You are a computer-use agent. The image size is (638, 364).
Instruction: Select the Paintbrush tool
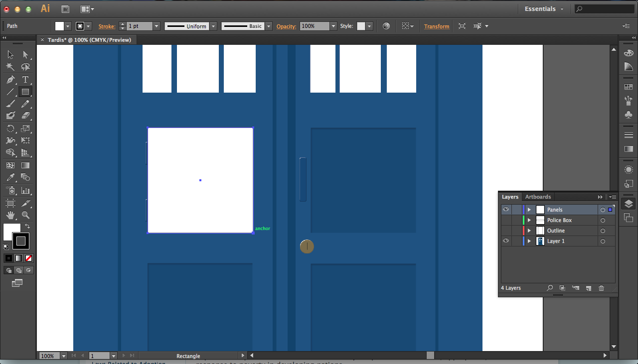(x=10, y=104)
